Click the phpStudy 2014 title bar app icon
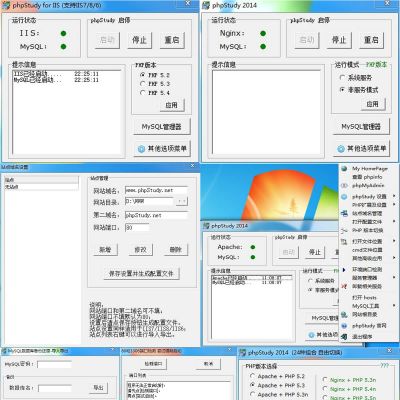 coord(206,5)
